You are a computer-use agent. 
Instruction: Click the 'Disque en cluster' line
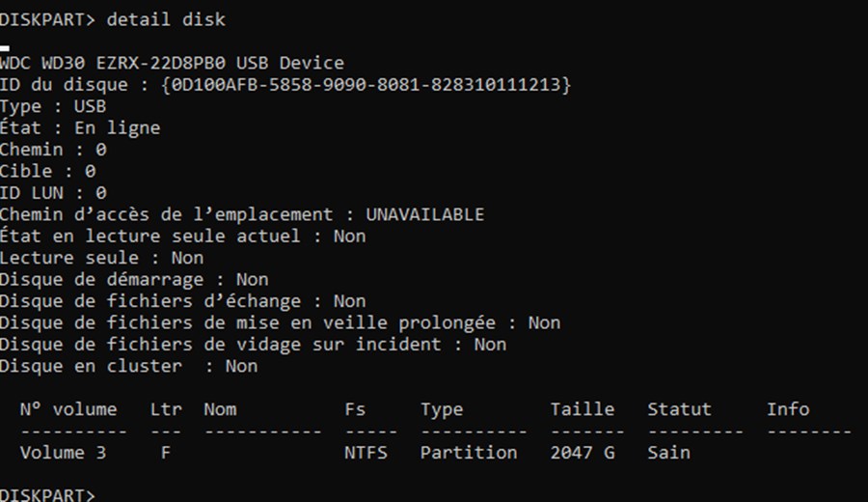pyautogui.click(x=129, y=365)
